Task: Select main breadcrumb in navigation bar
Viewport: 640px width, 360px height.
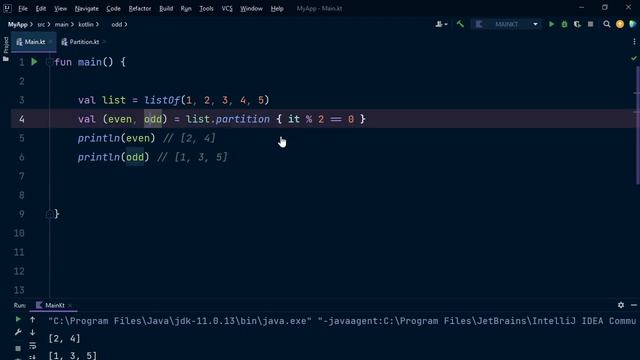Action: [61, 24]
